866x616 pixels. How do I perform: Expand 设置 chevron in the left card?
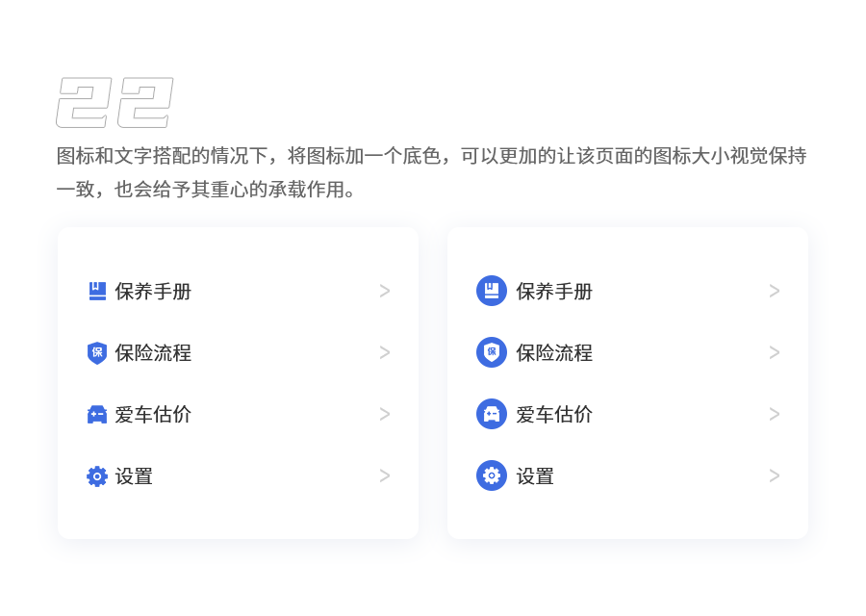click(x=385, y=475)
